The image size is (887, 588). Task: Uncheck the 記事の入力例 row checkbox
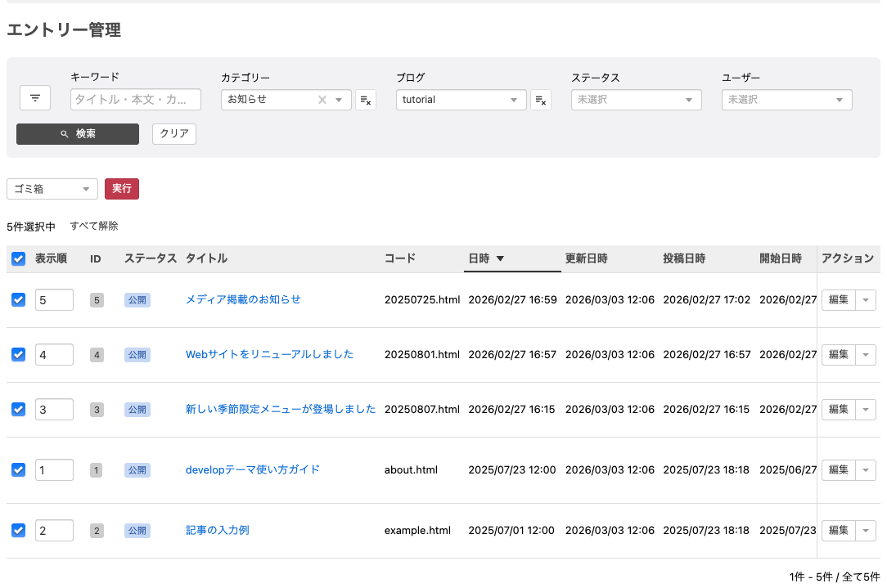click(19, 531)
